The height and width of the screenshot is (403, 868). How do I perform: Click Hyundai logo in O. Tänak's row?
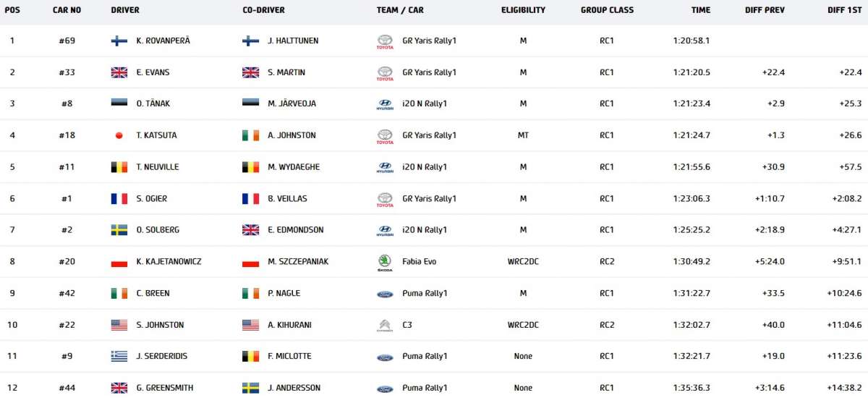pyautogui.click(x=385, y=104)
